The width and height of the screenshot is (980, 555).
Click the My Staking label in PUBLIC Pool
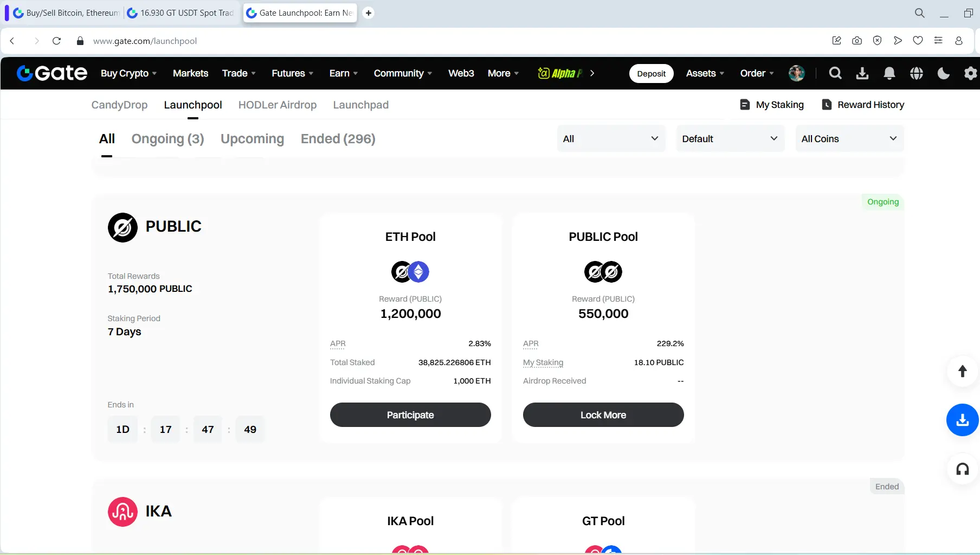click(x=543, y=362)
